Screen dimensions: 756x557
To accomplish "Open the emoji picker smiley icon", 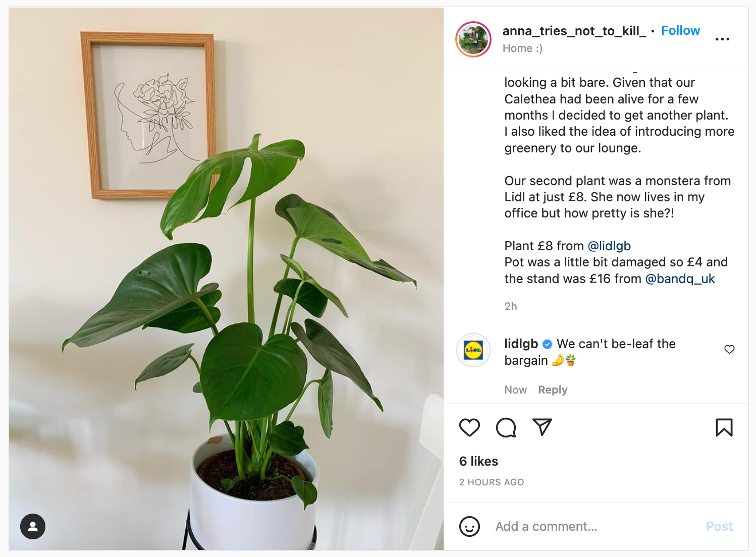I will coord(469,526).
